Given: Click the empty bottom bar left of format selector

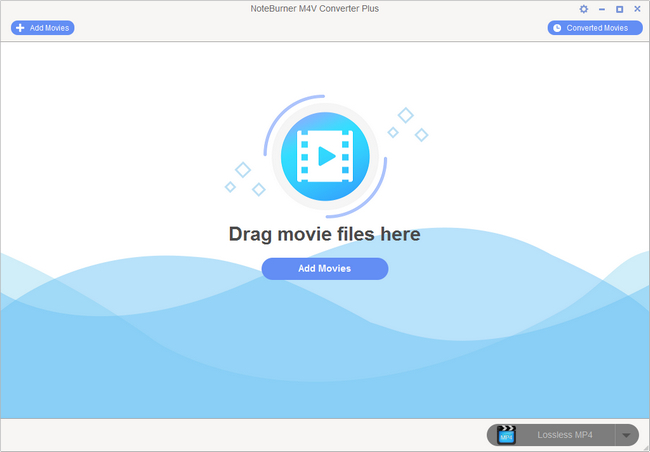Looking at the screenshot, I should [x=240, y=435].
